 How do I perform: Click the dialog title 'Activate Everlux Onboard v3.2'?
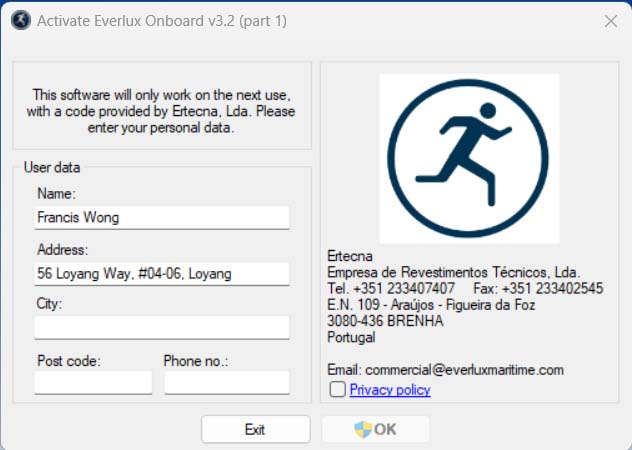(162, 21)
